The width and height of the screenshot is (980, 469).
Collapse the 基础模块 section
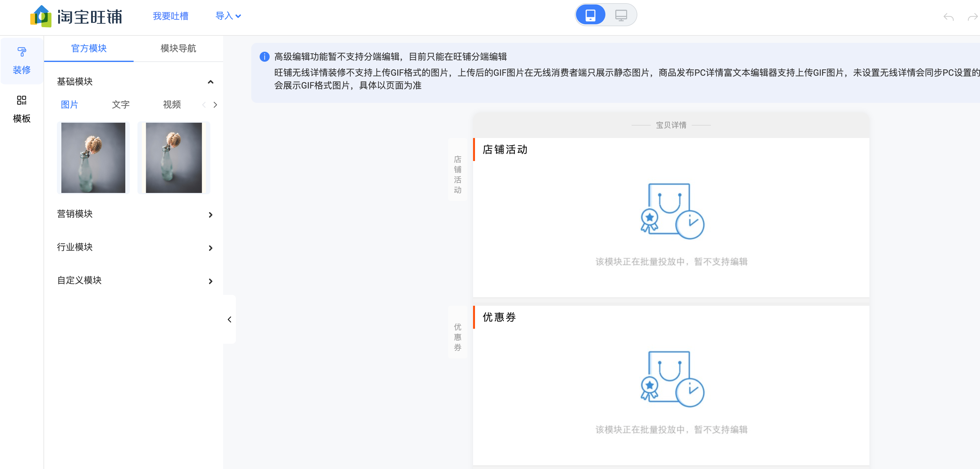pyautogui.click(x=210, y=82)
